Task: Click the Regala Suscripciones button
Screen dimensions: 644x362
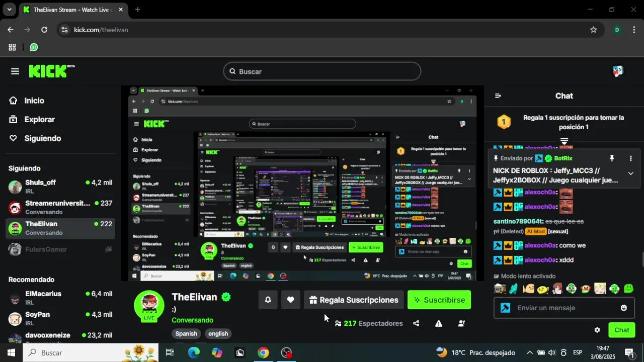Action: click(354, 300)
